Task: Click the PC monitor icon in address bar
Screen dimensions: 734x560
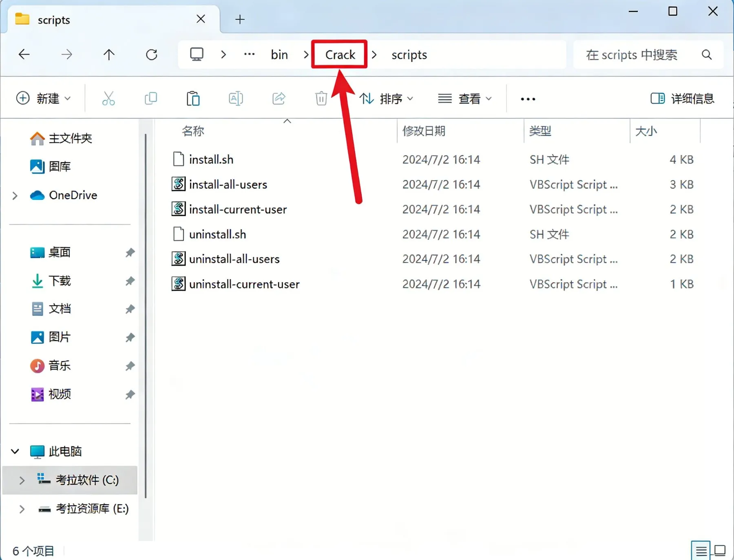Action: (x=197, y=54)
